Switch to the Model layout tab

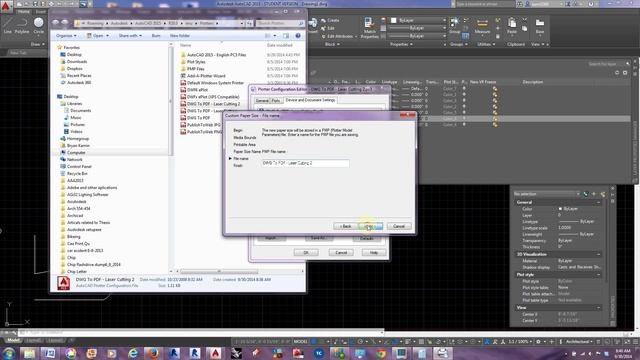pyautogui.click(x=13, y=340)
